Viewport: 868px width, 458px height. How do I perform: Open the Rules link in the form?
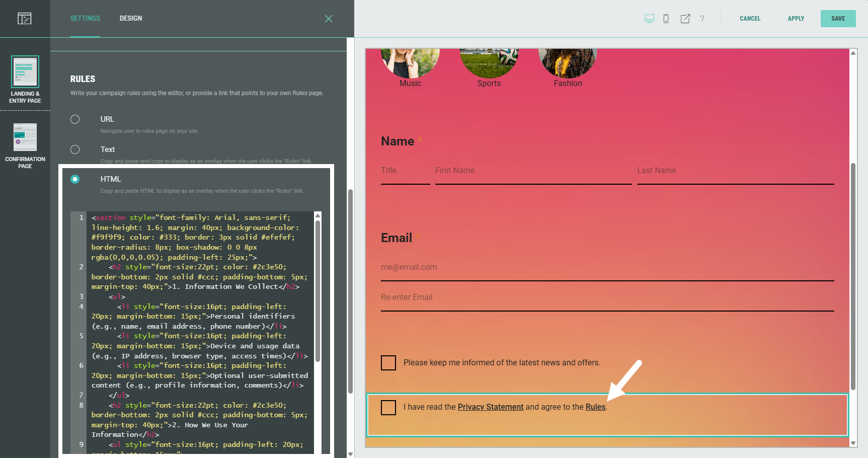pos(595,407)
